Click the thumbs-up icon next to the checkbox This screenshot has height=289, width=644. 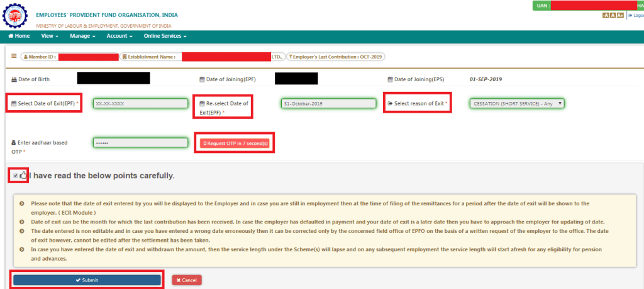(23, 175)
